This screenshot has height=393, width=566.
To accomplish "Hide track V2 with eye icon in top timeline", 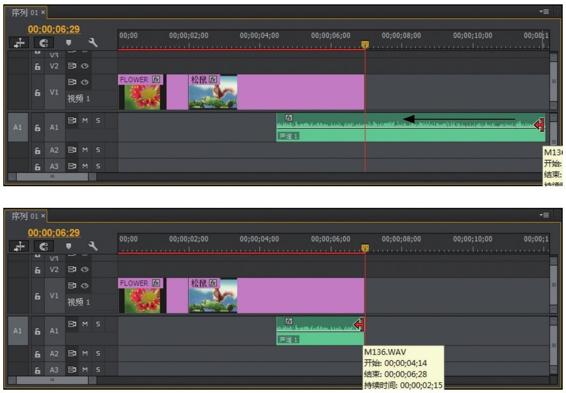I will pos(84,66).
